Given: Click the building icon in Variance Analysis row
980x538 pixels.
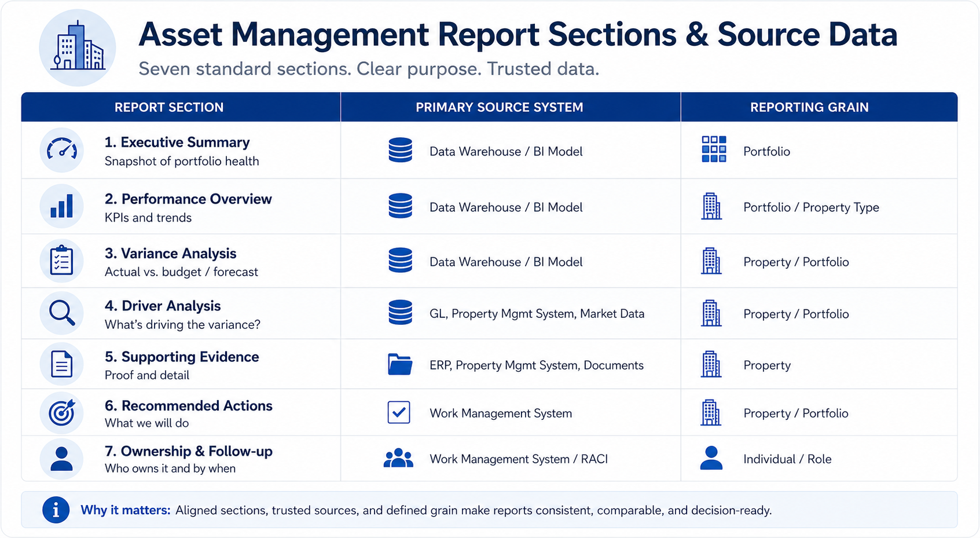Looking at the screenshot, I should point(711,261).
